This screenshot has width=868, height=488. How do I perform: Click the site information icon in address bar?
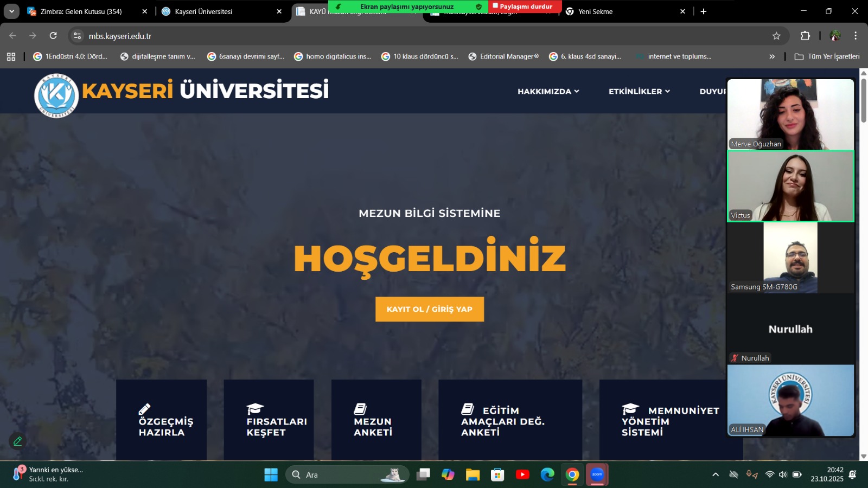(78, 36)
